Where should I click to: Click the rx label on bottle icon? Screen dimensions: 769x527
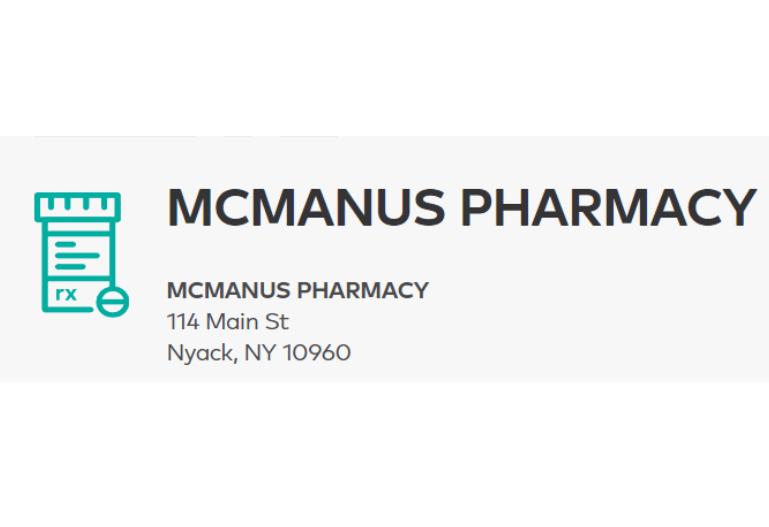tap(66, 294)
